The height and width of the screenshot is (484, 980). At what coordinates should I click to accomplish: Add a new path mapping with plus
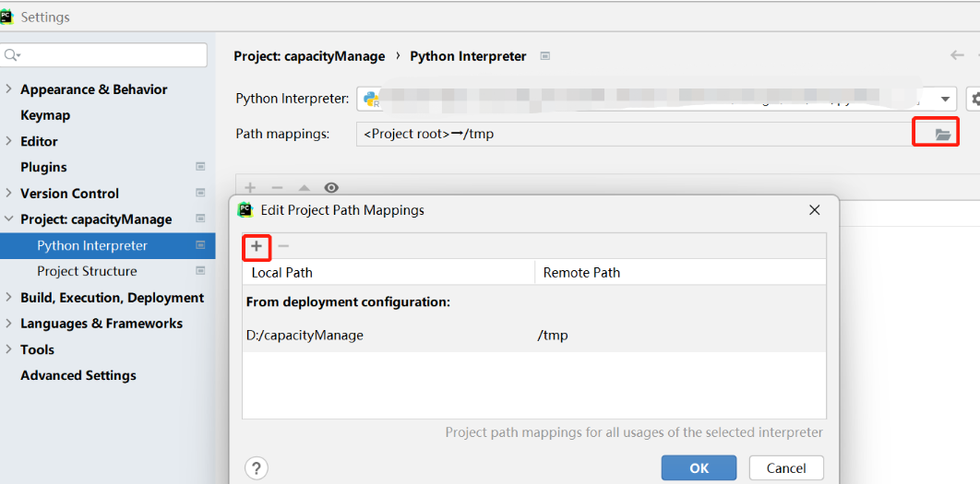click(257, 247)
